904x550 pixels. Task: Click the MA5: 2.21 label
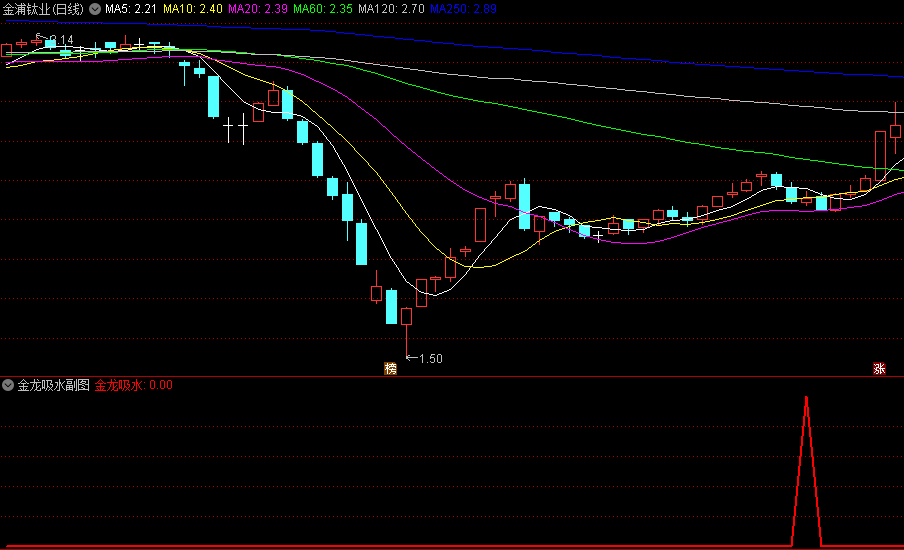[131, 9]
